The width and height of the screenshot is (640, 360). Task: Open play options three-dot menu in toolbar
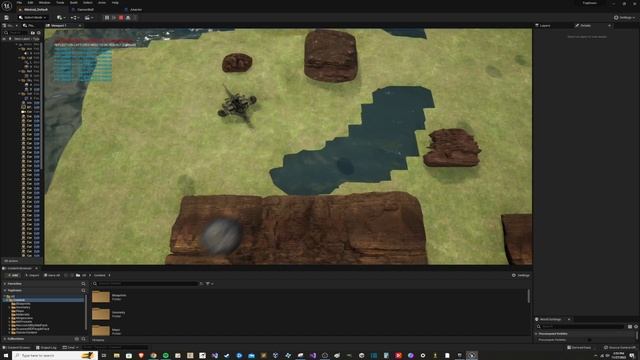click(135, 18)
